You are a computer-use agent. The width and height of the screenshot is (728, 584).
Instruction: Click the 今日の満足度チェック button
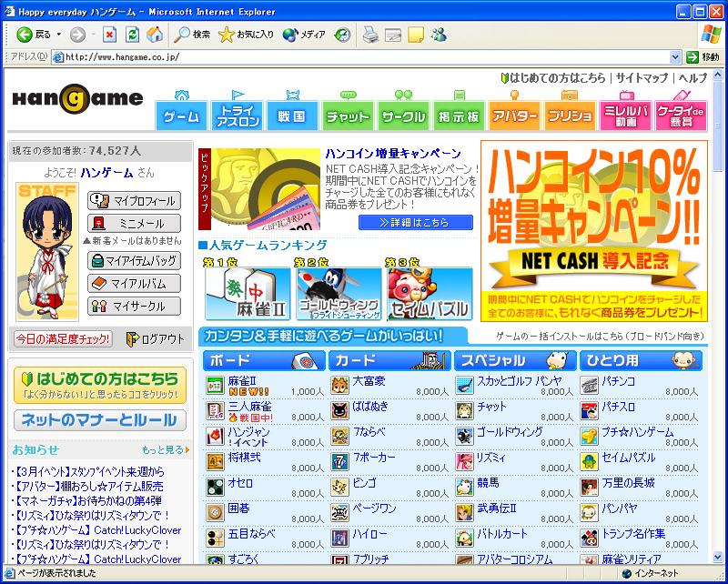click(x=63, y=339)
